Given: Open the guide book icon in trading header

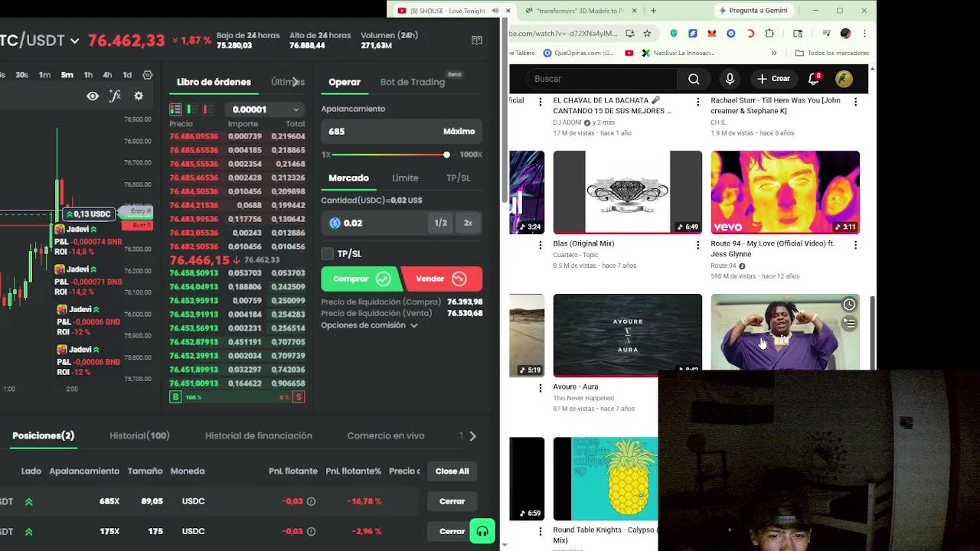Looking at the screenshot, I should click(477, 41).
